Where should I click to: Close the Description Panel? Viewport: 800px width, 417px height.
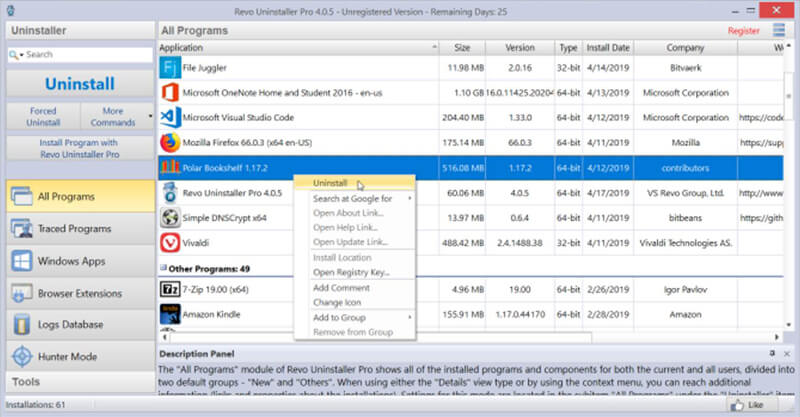[787, 353]
